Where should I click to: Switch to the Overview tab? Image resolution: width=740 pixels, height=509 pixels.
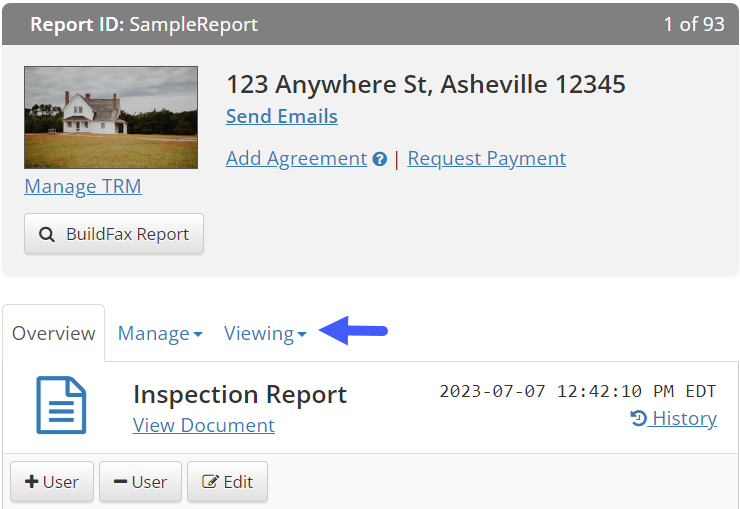tap(54, 334)
